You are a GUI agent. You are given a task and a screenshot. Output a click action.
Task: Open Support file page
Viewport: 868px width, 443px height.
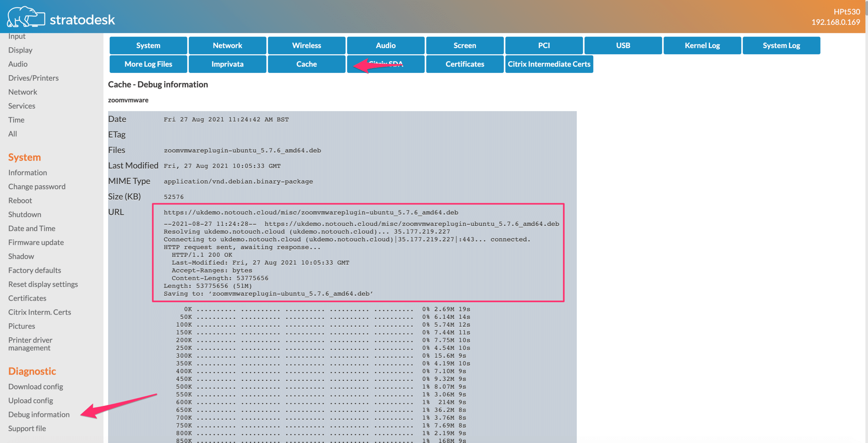27,428
